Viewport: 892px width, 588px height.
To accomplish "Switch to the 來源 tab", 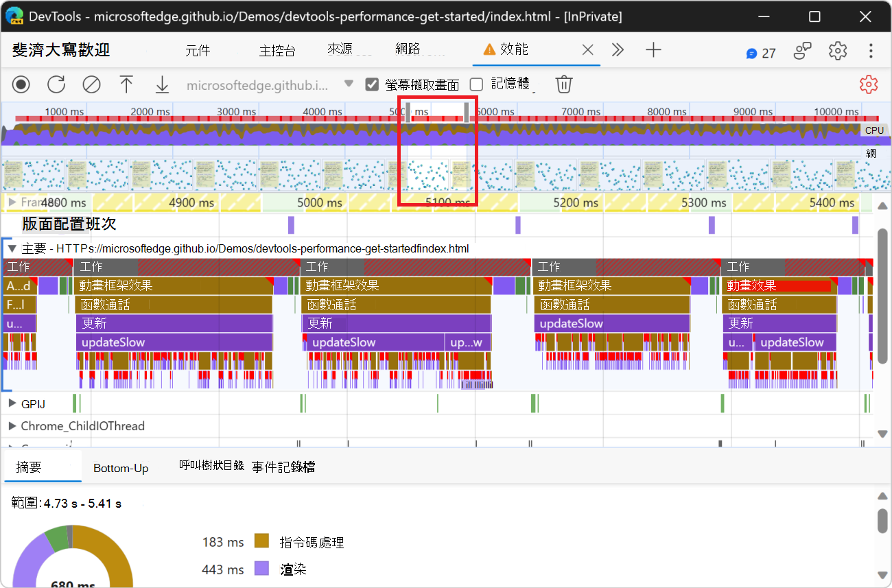I will pyautogui.click(x=340, y=49).
